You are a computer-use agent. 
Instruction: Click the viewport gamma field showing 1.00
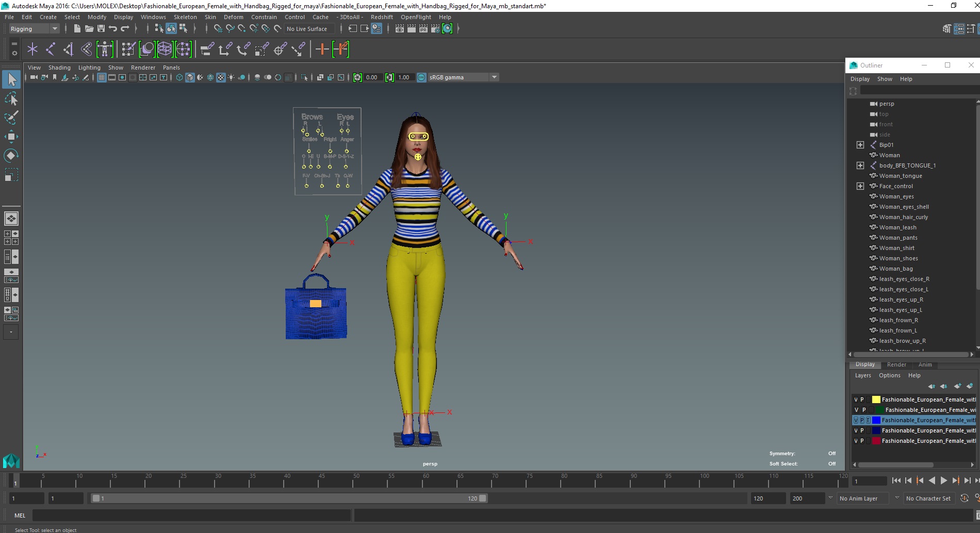click(404, 77)
